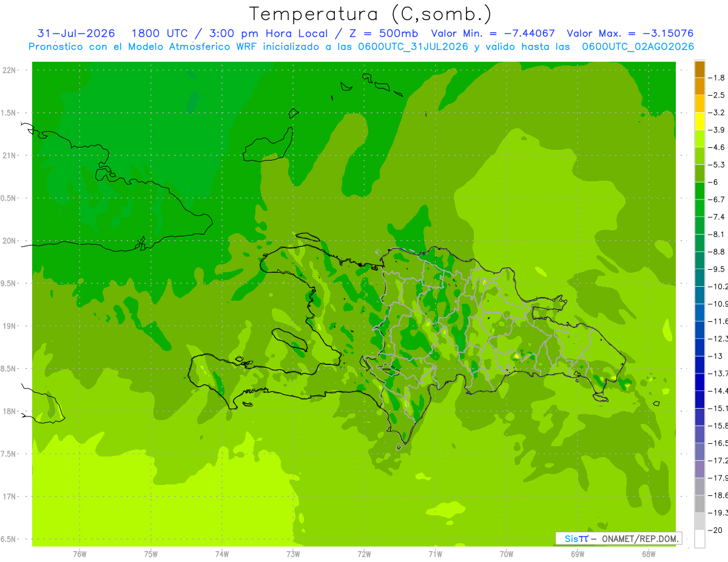Click the '-1.8' colorbar legend value
Image resolution: width=728 pixels, height=562 pixels.
click(717, 78)
